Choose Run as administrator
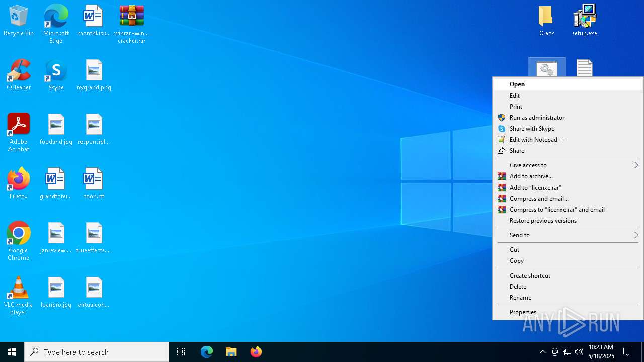Viewport: 644px width, 362px height. coord(568,118)
